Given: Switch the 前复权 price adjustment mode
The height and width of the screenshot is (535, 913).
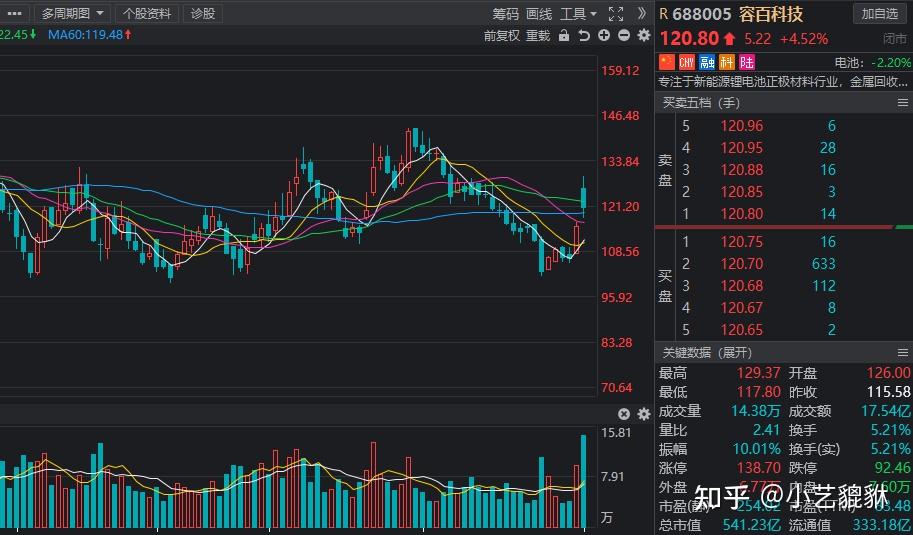Looking at the screenshot, I should click(x=501, y=36).
